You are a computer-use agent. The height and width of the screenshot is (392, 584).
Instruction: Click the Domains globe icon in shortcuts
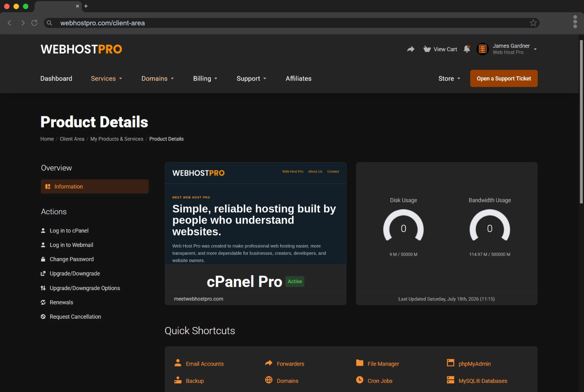coord(269,380)
